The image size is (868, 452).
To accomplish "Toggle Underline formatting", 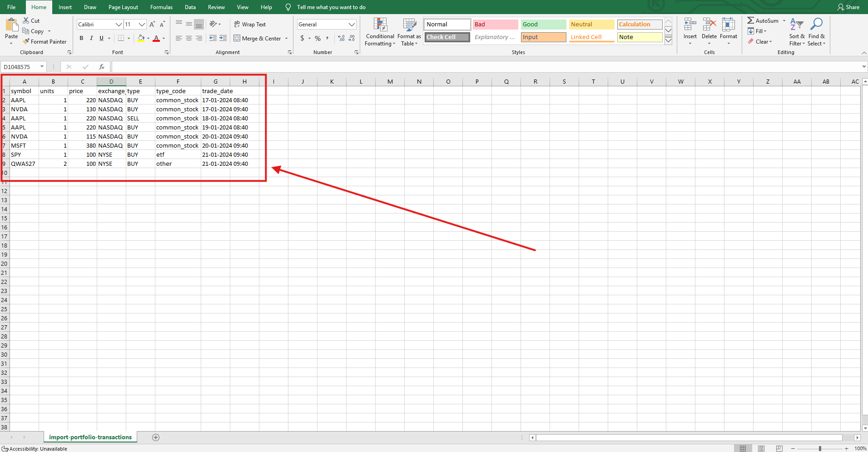I will pos(101,38).
